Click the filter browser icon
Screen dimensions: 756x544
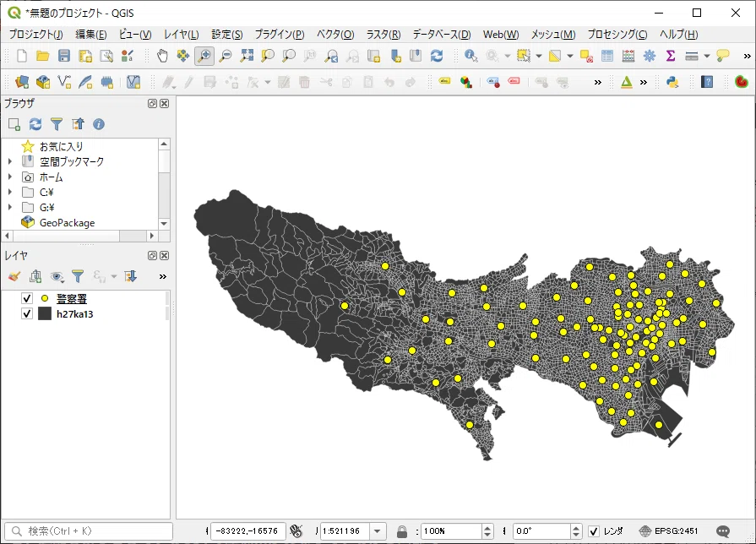coord(57,124)
